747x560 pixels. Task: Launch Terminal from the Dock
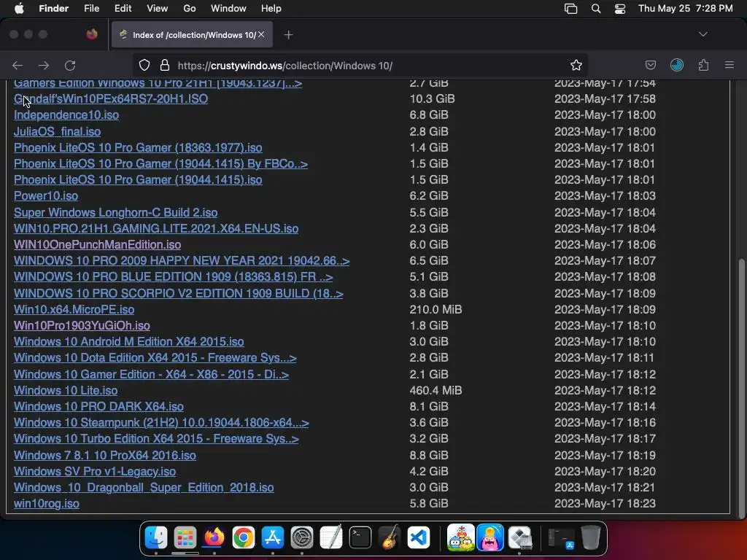click(x=360, y=537)
